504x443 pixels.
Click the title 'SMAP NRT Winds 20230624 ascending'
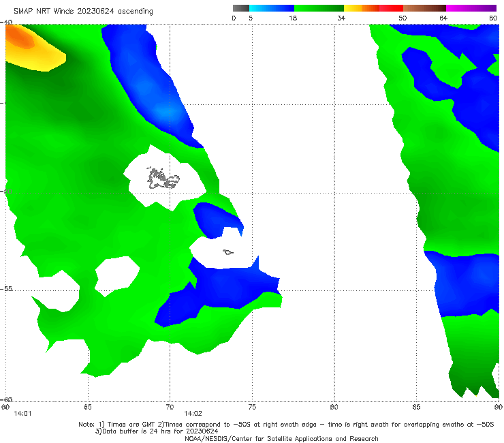pyautogui.click(x=83, y=11)
